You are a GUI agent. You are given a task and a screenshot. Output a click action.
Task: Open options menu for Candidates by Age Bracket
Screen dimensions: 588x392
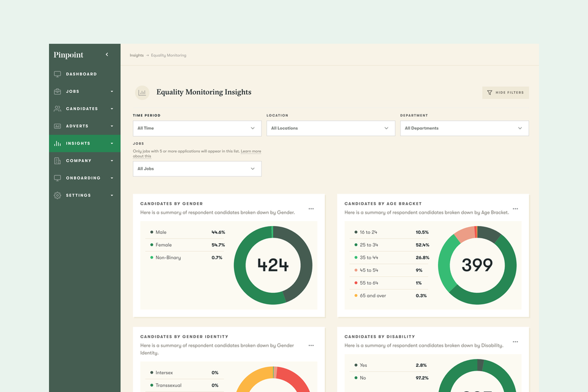pos(515,209)
